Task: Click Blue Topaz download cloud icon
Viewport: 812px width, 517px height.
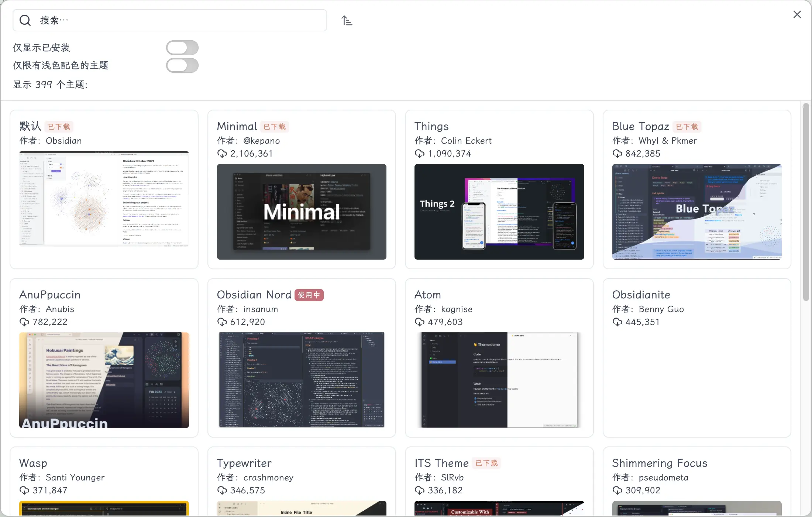Action: coord(617,154)
